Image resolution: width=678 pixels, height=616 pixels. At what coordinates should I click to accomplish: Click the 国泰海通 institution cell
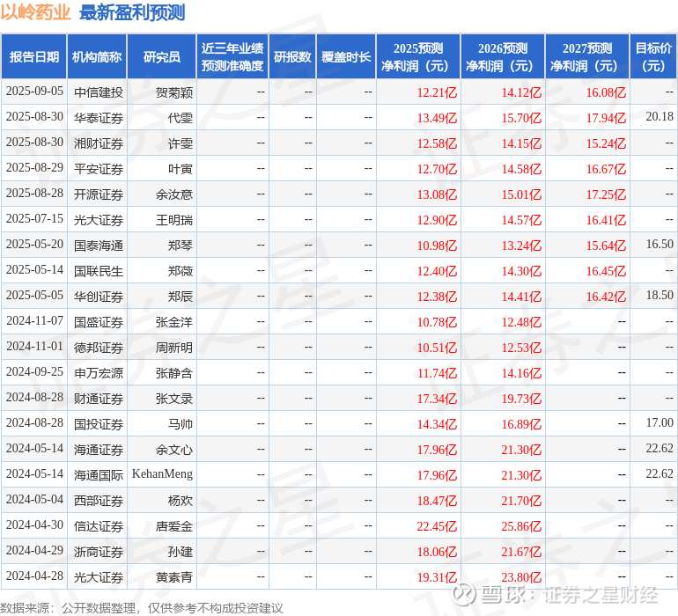pyautogui.click(x=99, y=246)
